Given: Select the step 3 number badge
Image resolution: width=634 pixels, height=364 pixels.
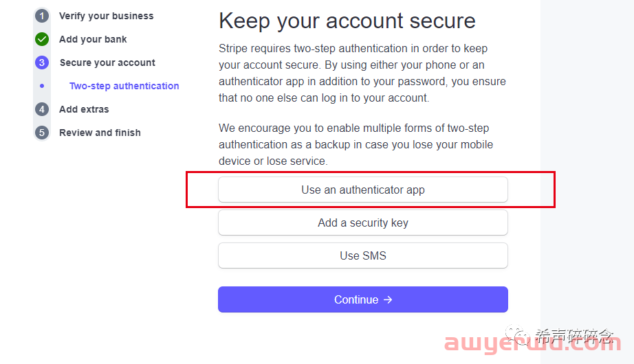Looking at the screenshot, I should pyautogui.click(x=42, y=62).
